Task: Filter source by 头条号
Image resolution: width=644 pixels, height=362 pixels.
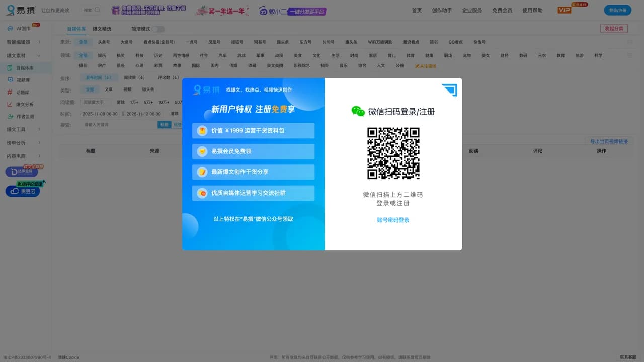Action: (104, 42)
